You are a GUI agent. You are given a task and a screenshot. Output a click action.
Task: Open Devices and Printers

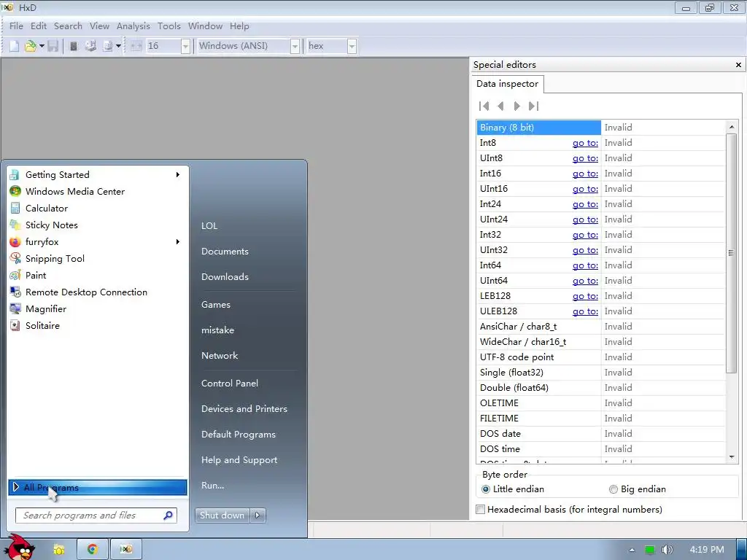click(244, 409)
